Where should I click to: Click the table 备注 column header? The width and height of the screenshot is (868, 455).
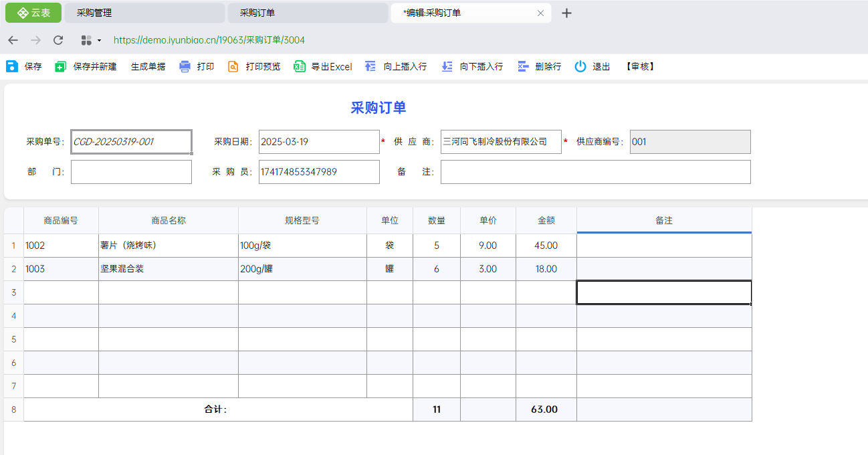pos(664,220)
